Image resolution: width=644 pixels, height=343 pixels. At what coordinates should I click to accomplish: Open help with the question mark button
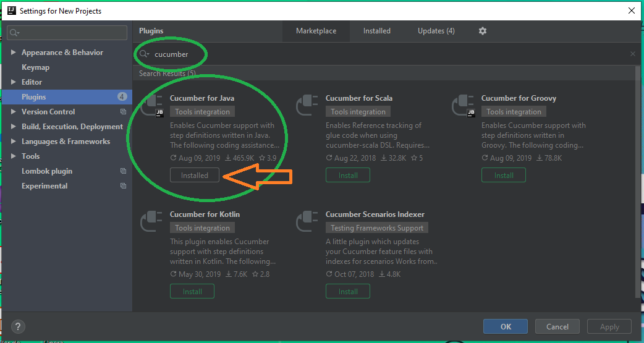(18, 327)
